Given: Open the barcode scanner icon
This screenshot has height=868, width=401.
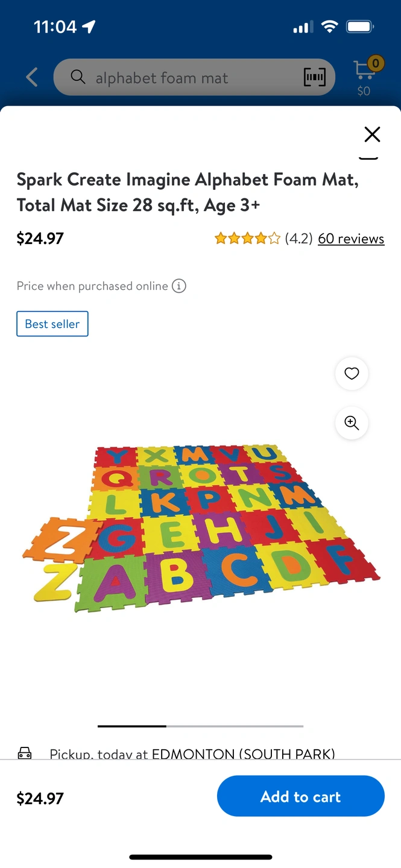Looking at the screenshot, I should pos(314,77).
